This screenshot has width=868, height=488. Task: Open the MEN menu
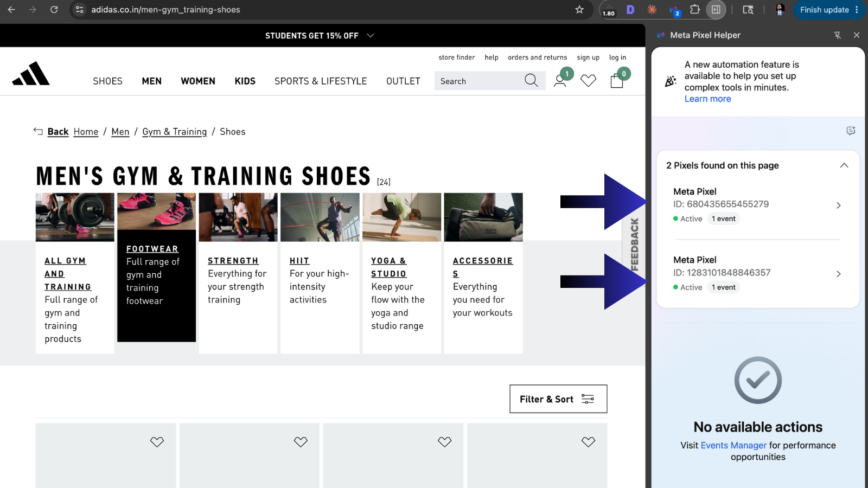click(152, 81)
